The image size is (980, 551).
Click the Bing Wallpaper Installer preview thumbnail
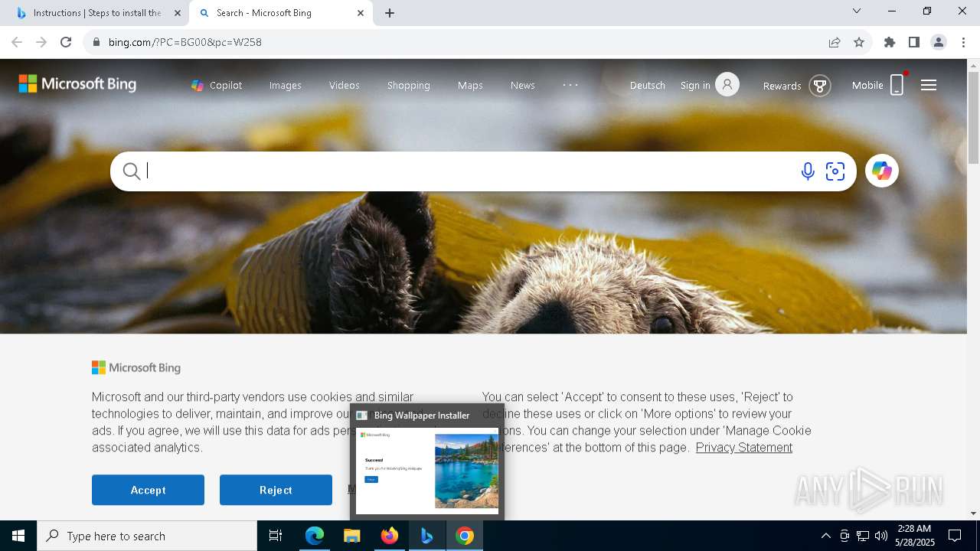pyautogui.click(x=427, y=469)
